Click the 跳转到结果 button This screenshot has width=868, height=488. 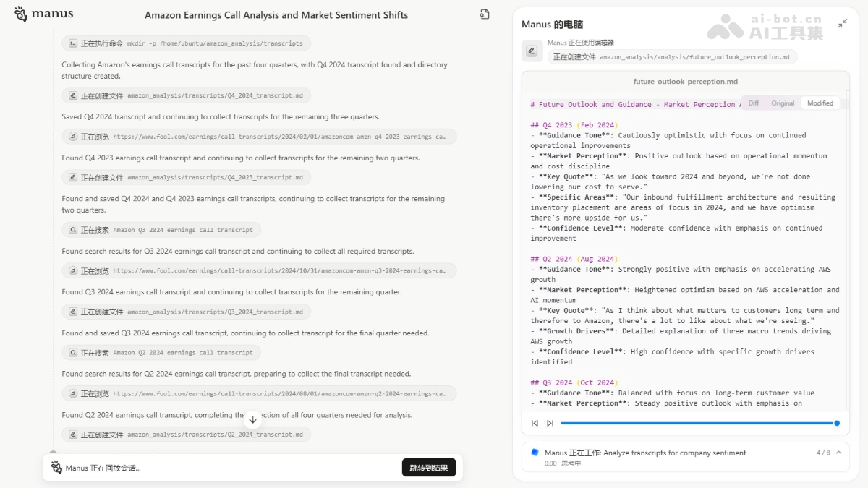pos(429,468)
